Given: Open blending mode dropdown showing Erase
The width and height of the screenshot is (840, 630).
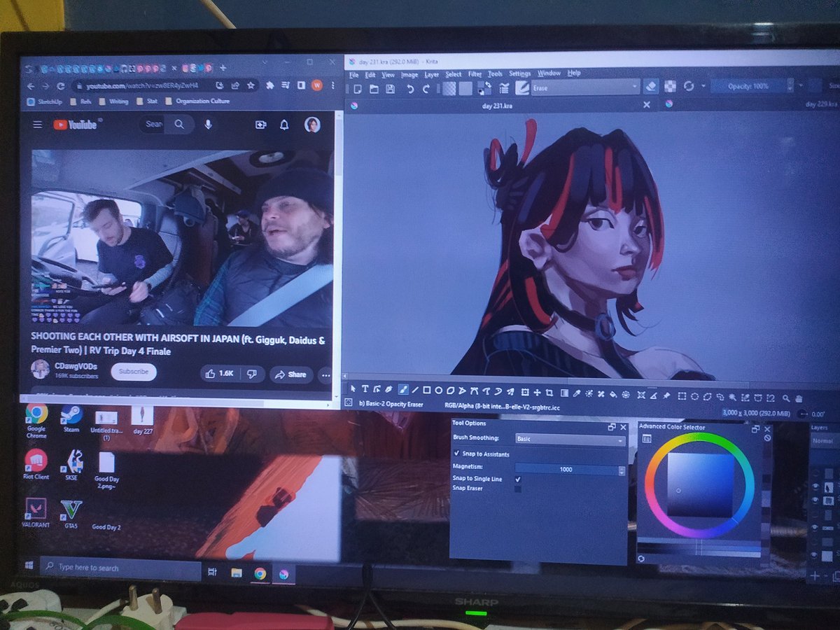Looking at the screenshot, I should pos(586,87).
